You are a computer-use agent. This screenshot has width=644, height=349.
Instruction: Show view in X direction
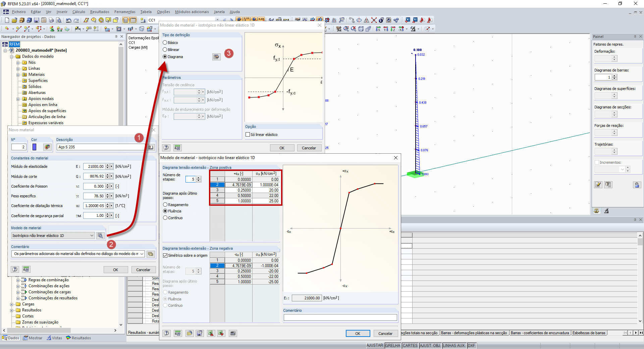coord(378,29)
